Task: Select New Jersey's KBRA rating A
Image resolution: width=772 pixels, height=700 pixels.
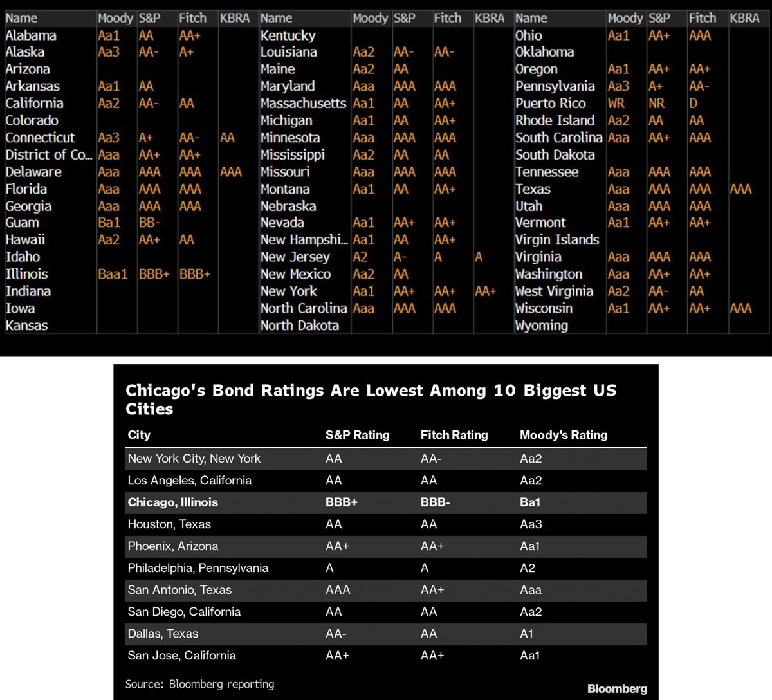Action: pyautogui.click(x=479, y=257)
